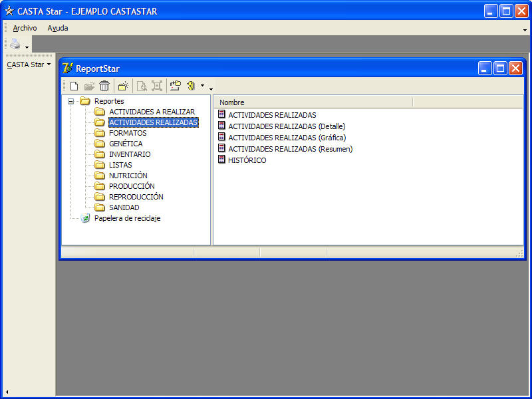The height and width of the screenshot is (399, 532).
Task: Click the ReportStar window title icon
Action: (x=68, y=68)
